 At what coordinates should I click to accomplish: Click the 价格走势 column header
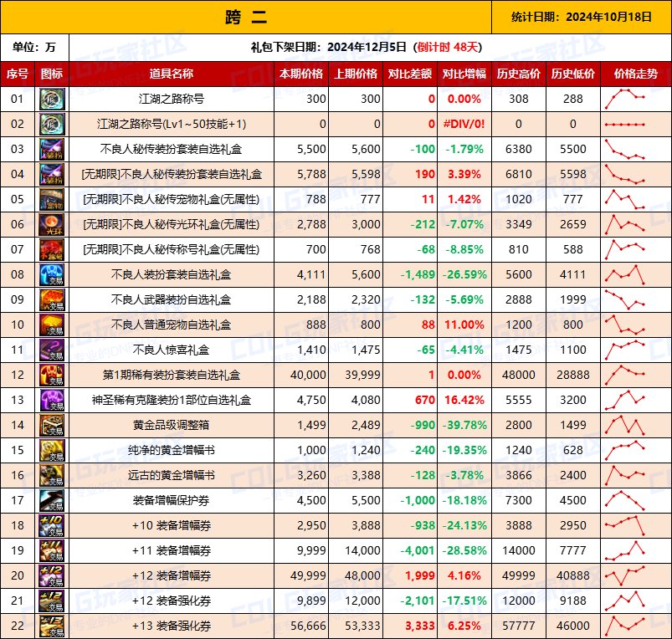click(636, 74)
